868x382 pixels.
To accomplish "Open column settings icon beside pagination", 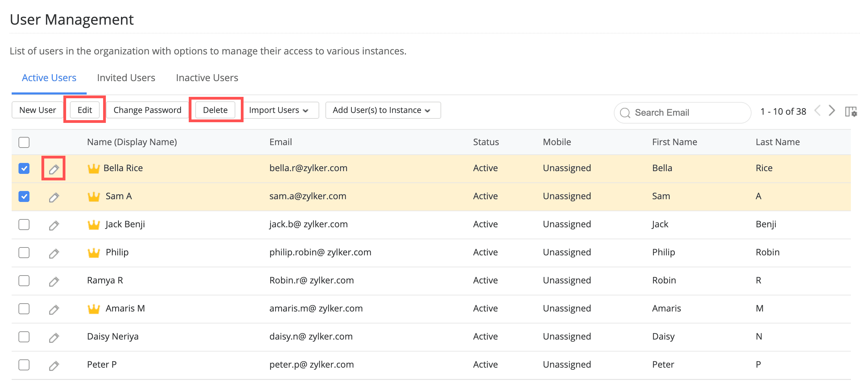I will coord(851,112).
